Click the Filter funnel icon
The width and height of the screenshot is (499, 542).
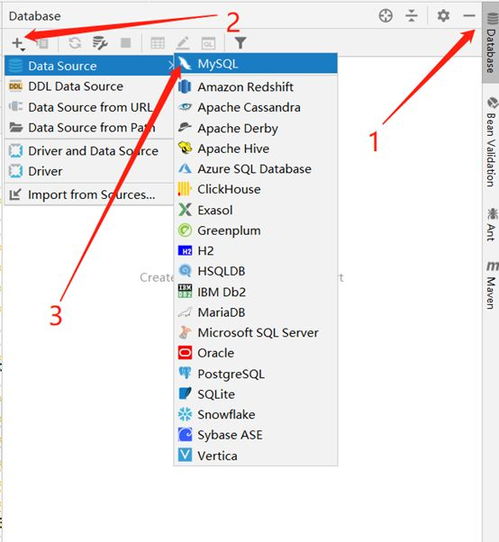pyautogui.click(x=241, y=43)
